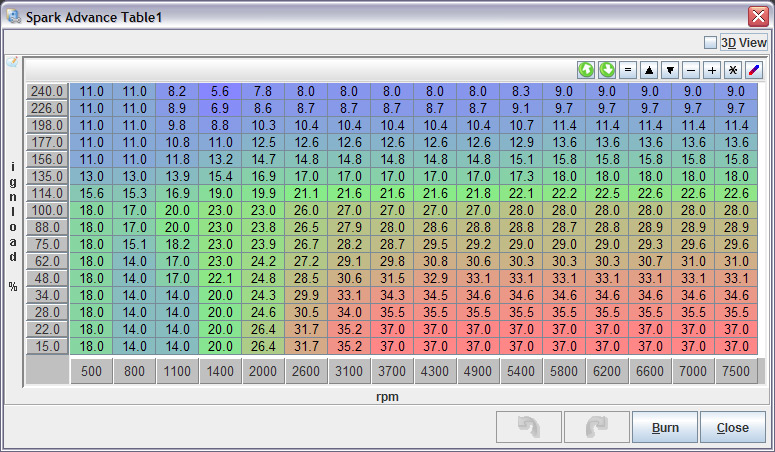This screenshot has height=452, width=775.
Task: Click the red-blue color gradient icon
Action: 754,70
